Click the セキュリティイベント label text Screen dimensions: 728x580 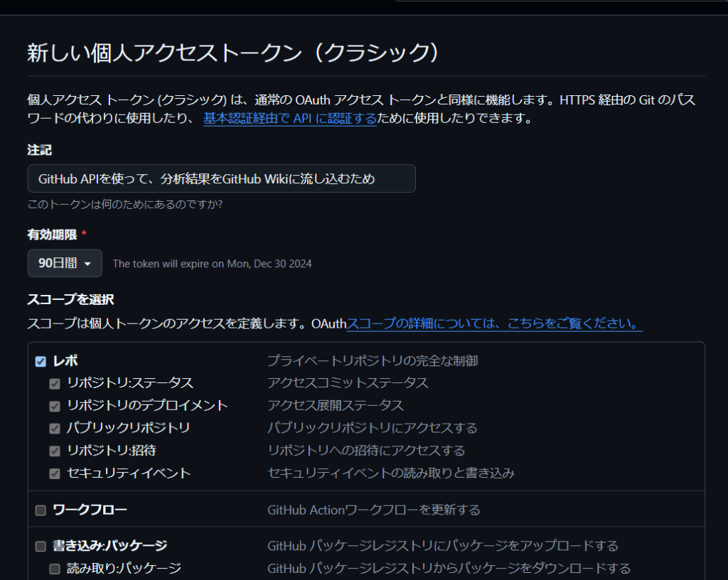point(129,473)
